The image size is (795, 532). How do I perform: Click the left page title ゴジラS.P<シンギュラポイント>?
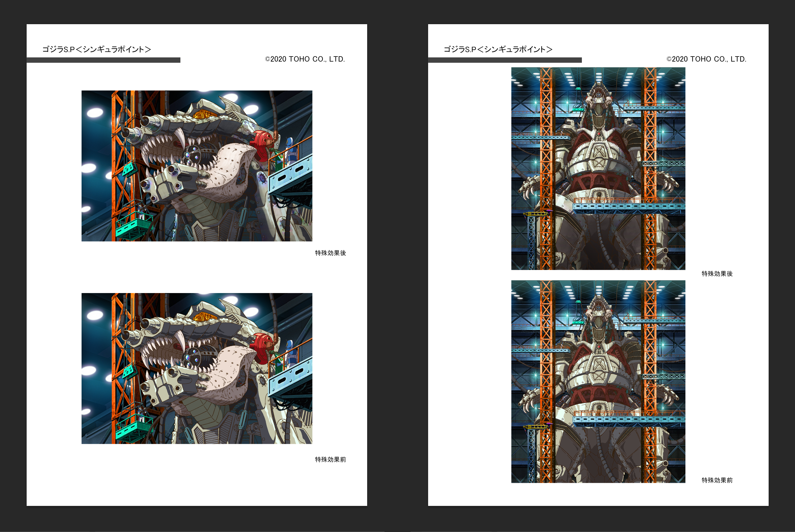(97, 49)
